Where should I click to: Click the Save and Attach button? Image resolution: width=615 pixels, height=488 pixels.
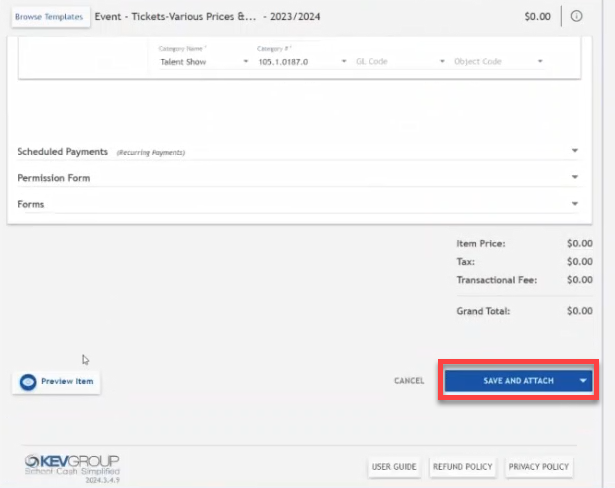pos(518,381)
